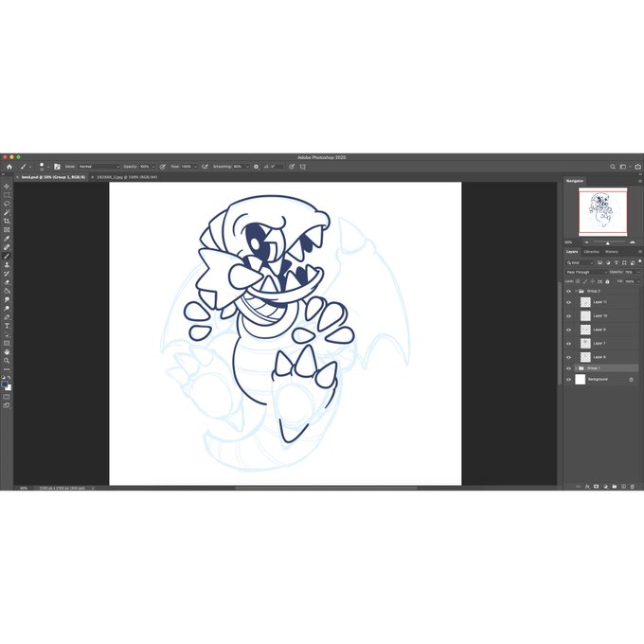
Task: Hide Layer 7 visibility eye
Action: pyautogui.click(x=569, y=344)
